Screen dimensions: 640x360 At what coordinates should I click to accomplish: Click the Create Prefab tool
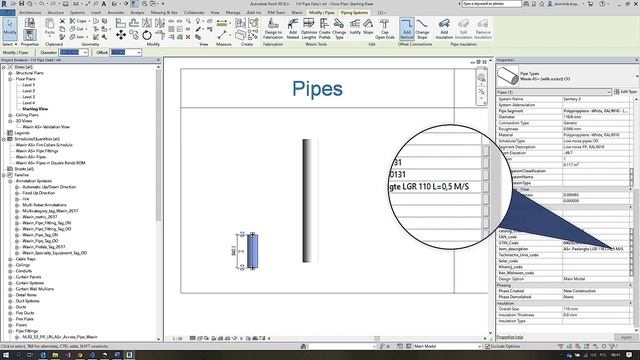tap(324, 29)
